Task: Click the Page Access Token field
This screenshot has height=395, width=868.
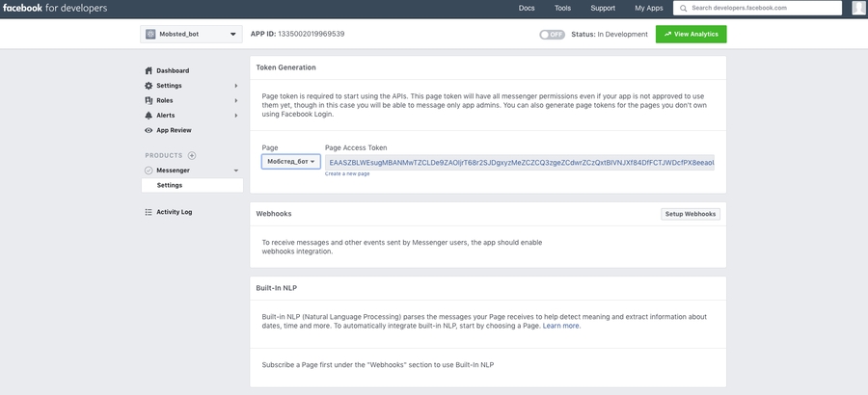Action: tap(520, 163)
